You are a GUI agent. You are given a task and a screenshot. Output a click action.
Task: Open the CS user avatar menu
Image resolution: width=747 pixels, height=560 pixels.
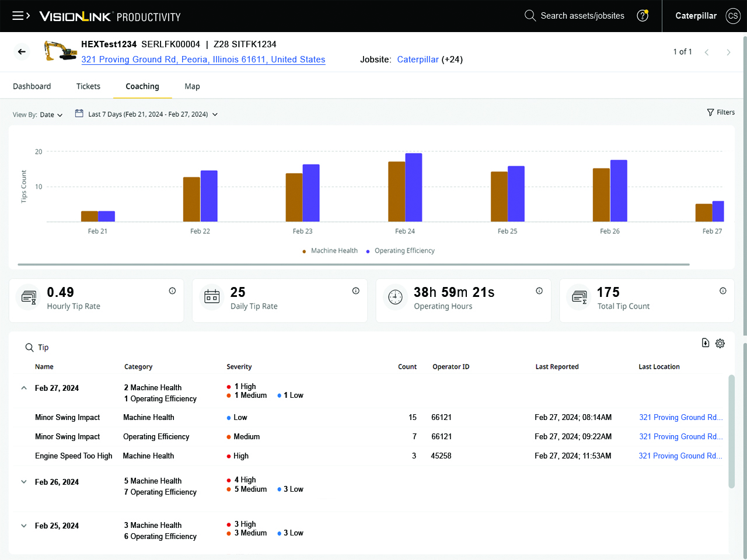coord(733,16)
